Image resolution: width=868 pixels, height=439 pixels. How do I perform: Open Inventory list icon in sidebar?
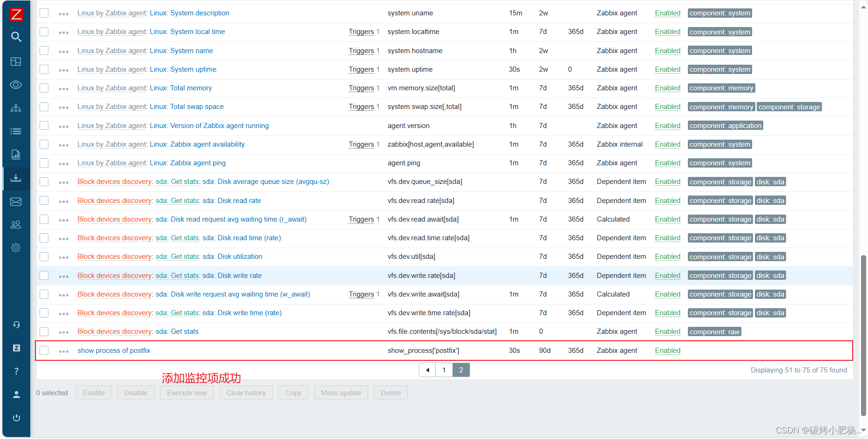[16, 131]
